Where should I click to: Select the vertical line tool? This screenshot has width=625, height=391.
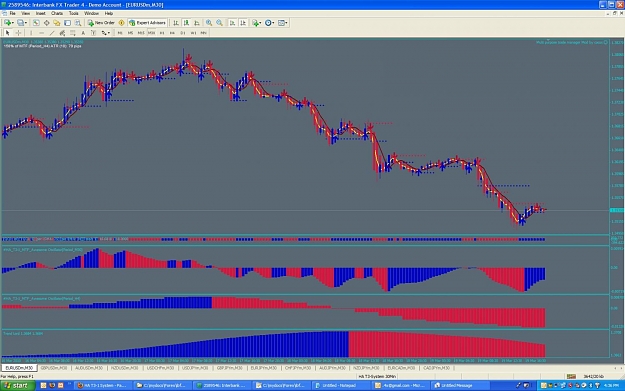pos(31,33)
